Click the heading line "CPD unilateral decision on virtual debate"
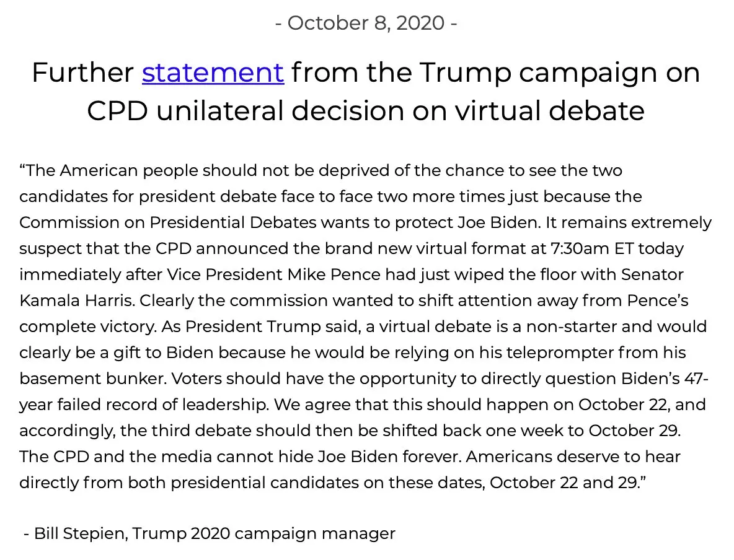734x560 pixels. 366,111
